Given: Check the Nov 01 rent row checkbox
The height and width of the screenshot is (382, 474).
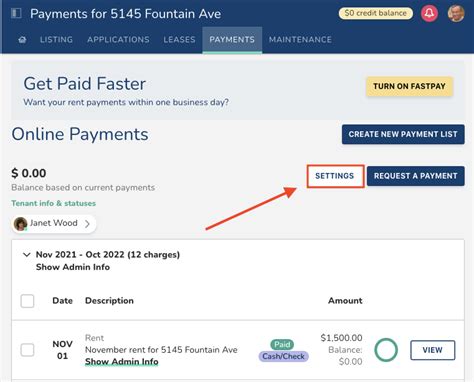Looking at the screenshot, I should pyautogui.click(x=27, y=350).
